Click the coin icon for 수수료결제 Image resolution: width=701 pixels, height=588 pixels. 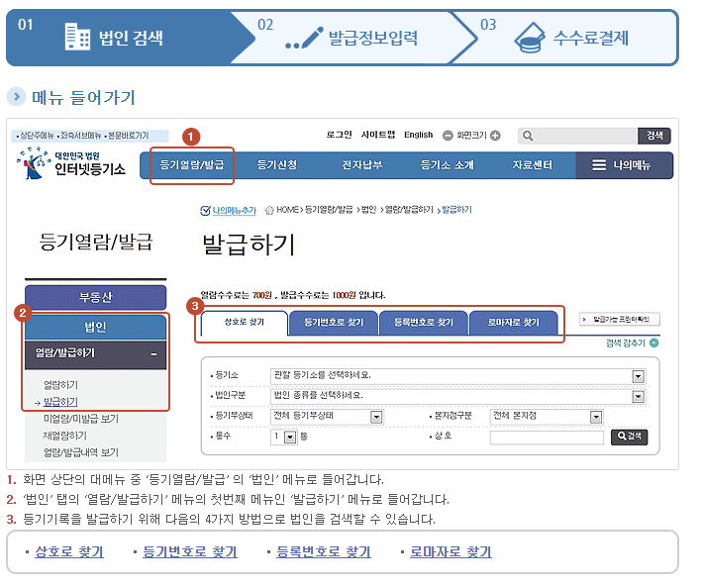click(x=530, y=38)
